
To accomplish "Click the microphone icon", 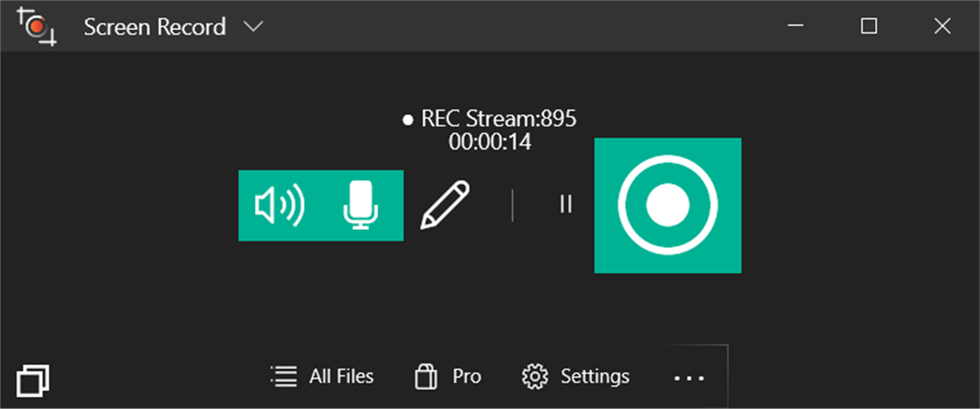I will (x=361, y=206).
